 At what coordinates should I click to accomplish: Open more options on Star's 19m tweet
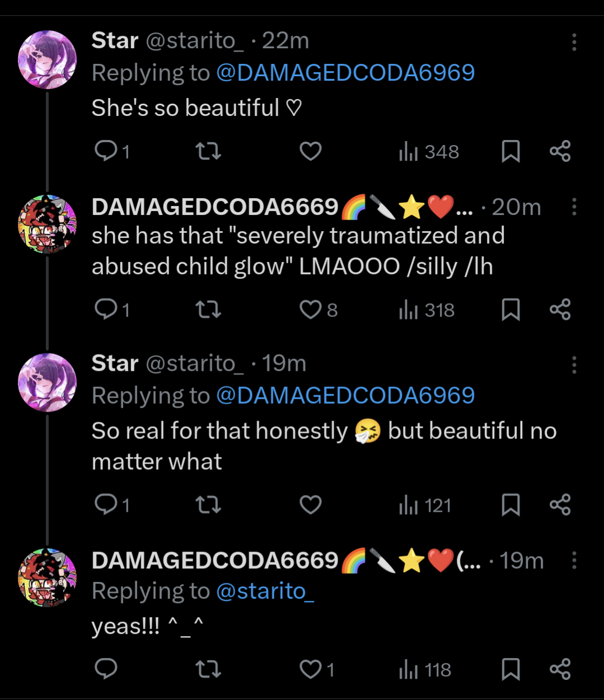point(574,365)
